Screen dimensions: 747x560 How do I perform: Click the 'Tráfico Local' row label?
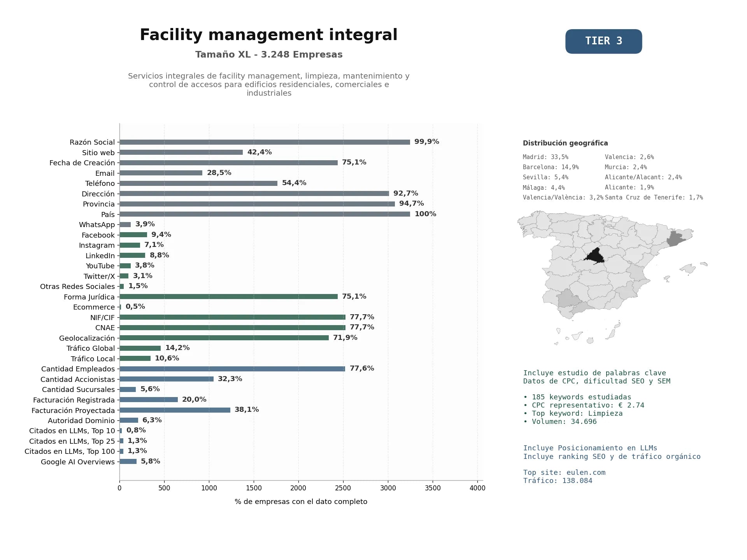(93, 359)
